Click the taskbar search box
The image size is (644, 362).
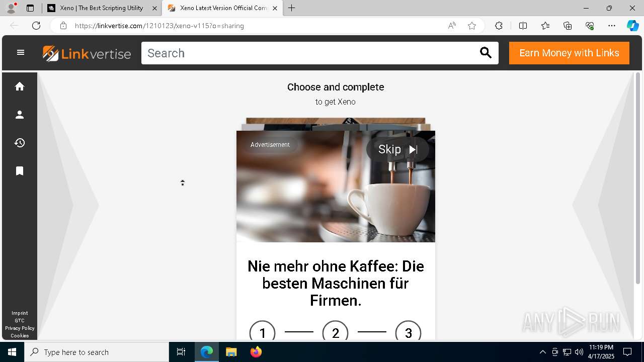[x=97, y=352]
